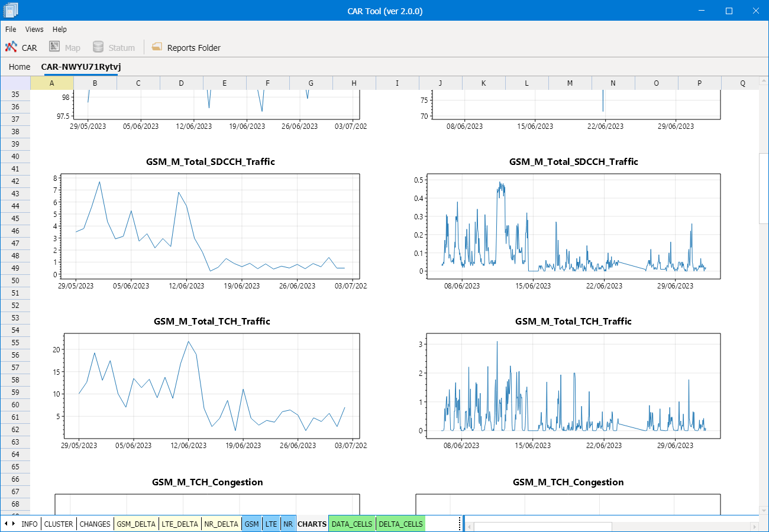This screenshot has width=769, height=532.
Task: Select column header A
Action: [x=53, y=83]
